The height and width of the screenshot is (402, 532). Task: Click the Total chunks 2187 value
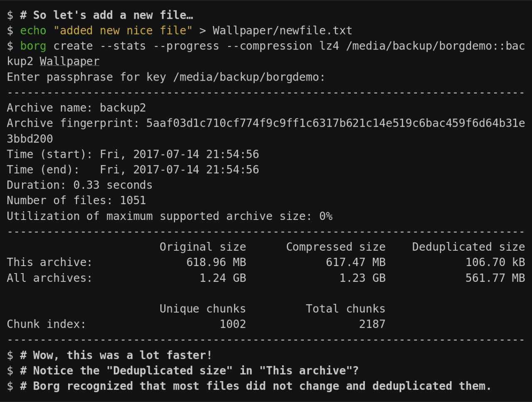(x=372, y=324)
